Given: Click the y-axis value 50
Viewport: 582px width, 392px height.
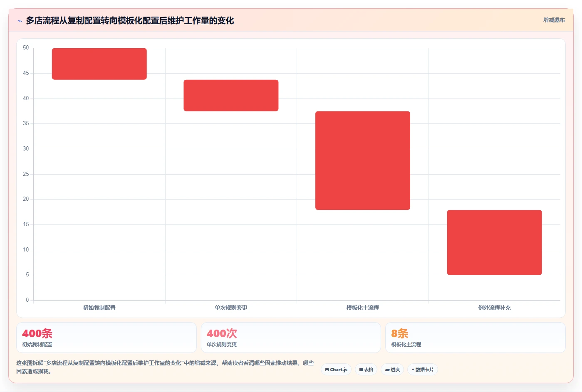Looking at the screenshot, I should pos(26,48).
